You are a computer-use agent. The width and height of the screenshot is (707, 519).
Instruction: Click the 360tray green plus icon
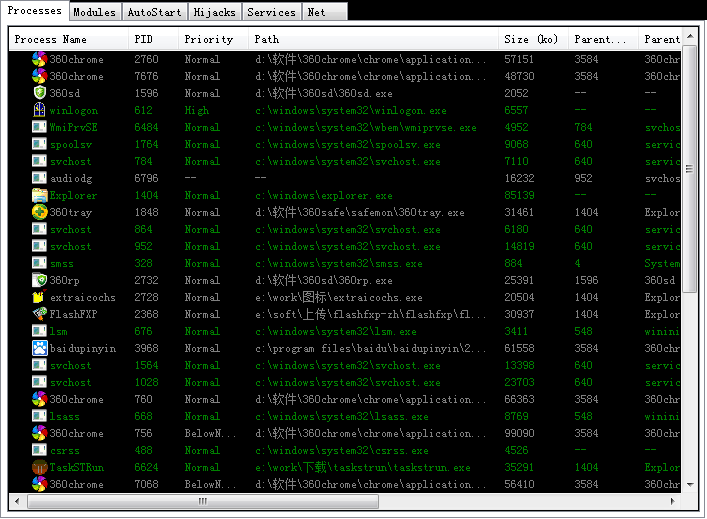[x=40, y=212]
